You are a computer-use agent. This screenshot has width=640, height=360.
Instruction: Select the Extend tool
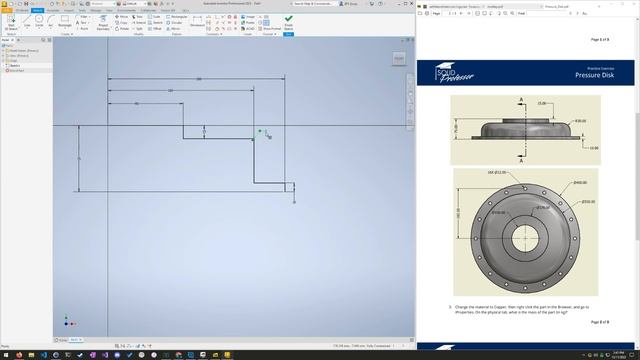point(138,23)
